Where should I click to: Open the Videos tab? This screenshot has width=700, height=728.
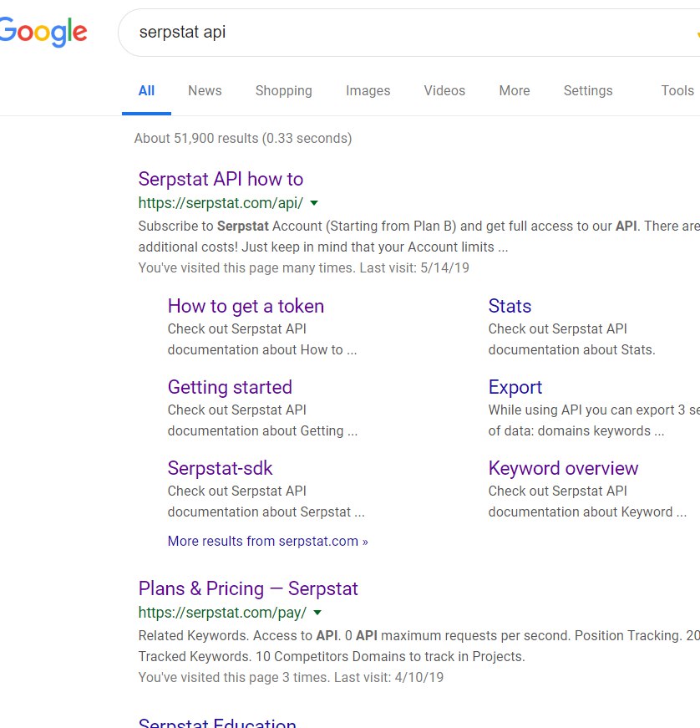click(444, 90)
